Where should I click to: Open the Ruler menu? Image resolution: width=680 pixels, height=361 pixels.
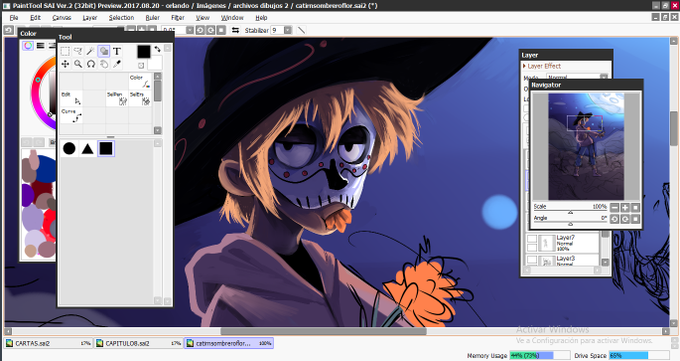point(152,18)
